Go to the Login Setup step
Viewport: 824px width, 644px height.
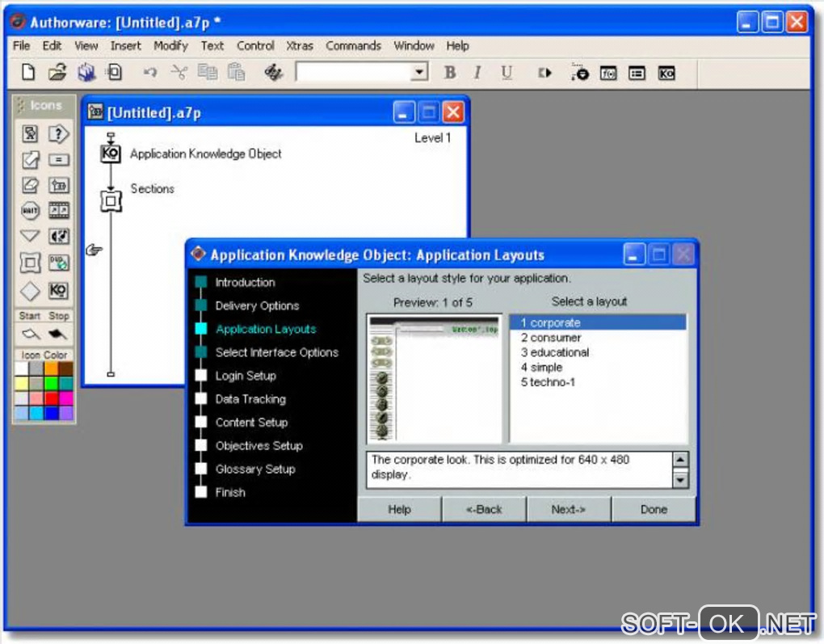(x=246, y=376)
